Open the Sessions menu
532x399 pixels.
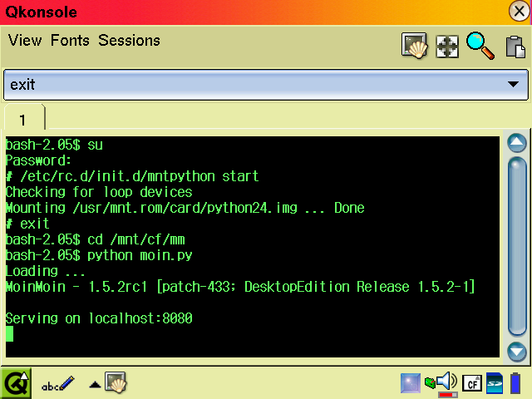129,41
